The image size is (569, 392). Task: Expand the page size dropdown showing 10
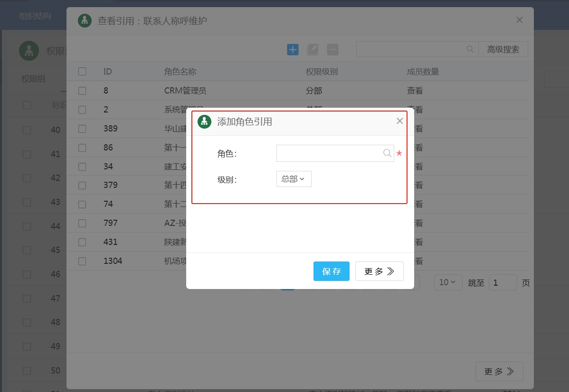click(x=447, y=282)
